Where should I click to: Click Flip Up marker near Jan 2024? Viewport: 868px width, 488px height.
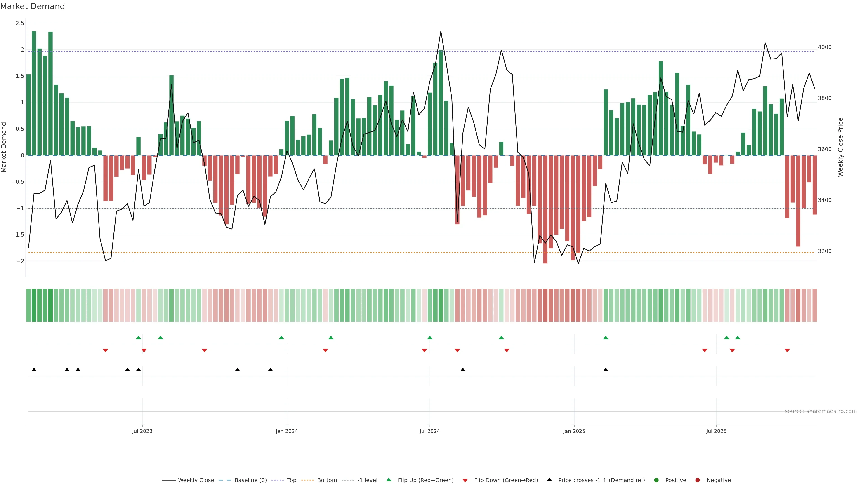pyautogui.click(x=281, y=338)
